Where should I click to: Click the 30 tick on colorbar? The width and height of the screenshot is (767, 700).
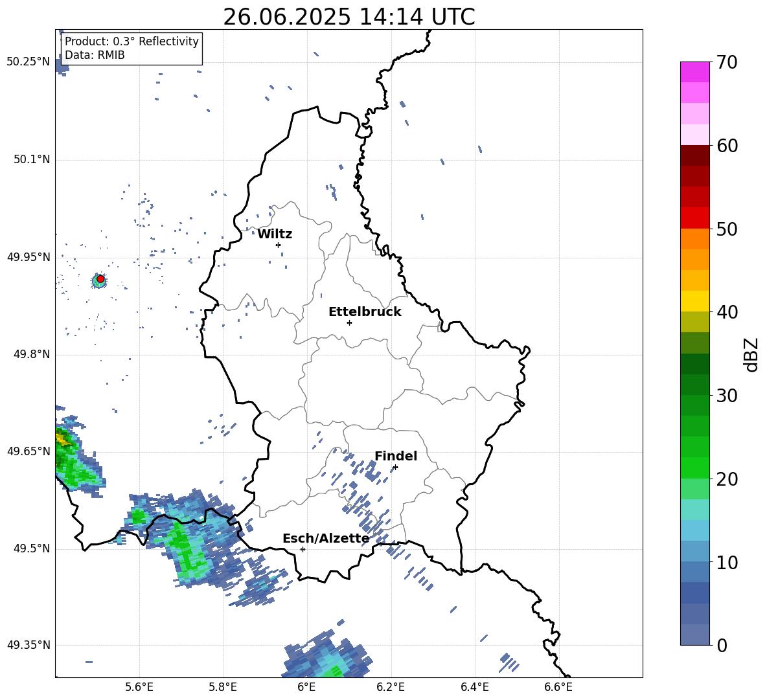727,396
